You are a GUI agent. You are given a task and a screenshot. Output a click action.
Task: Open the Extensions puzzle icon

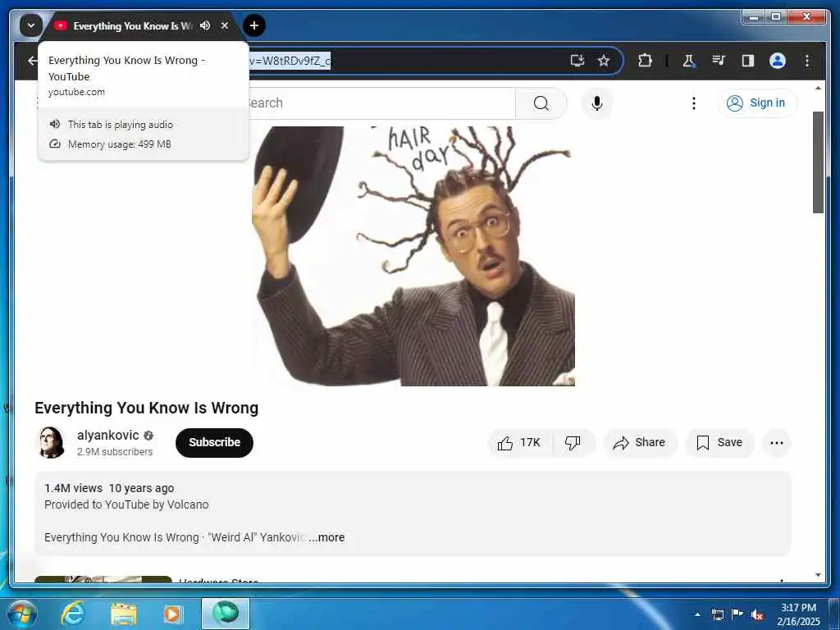(x=645, y=61)
